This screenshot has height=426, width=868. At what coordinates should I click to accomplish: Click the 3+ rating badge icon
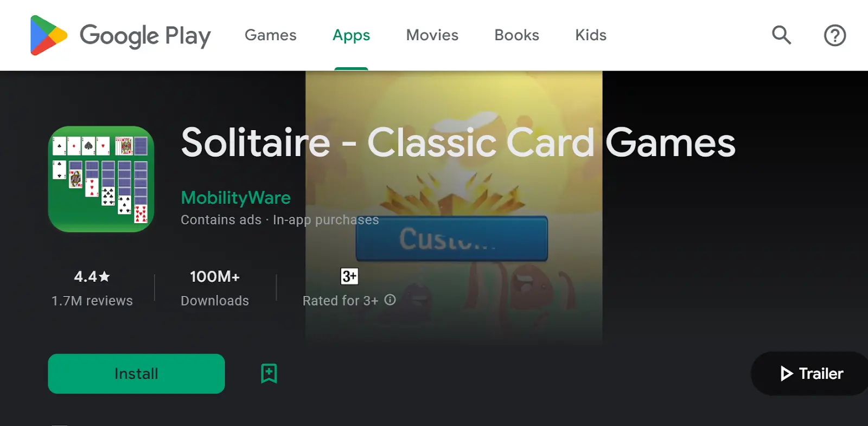tap(349, 276)
